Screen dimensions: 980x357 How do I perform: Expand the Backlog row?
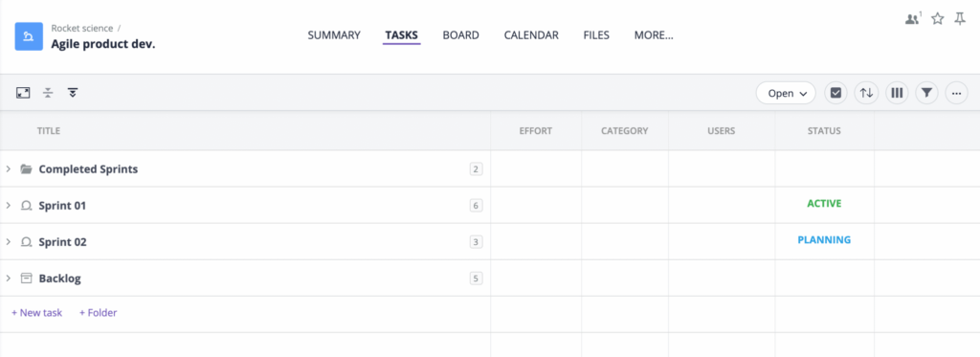click(x=8, y=279)
